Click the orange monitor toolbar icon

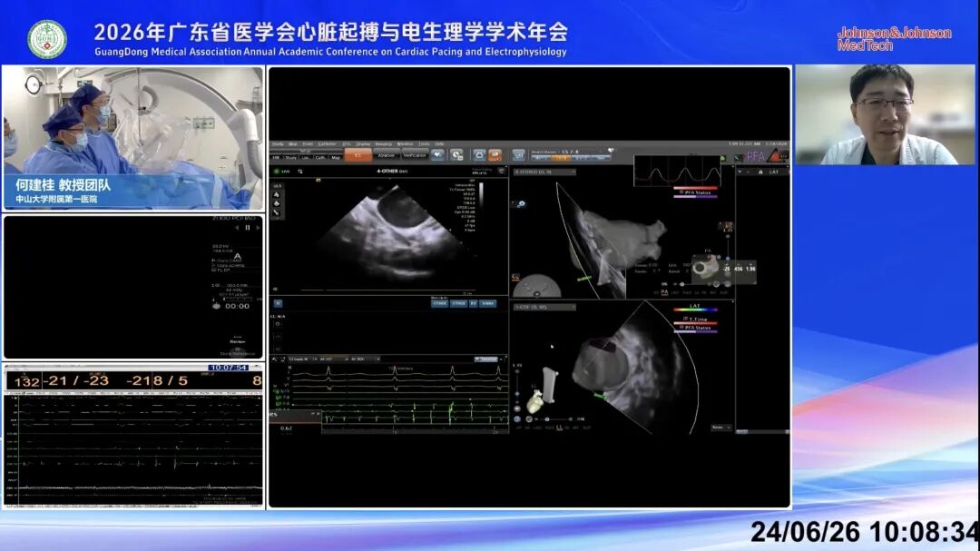[495, 155]
